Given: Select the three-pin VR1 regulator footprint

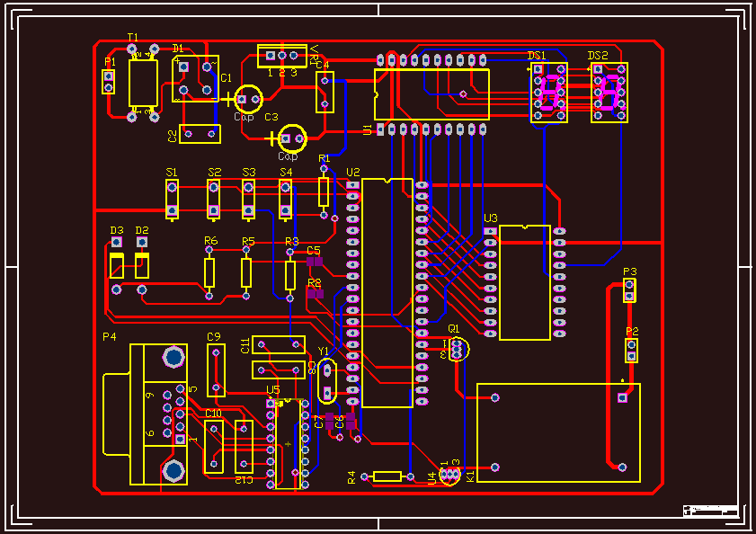Looking at the screenshot, I should point(282,56).
